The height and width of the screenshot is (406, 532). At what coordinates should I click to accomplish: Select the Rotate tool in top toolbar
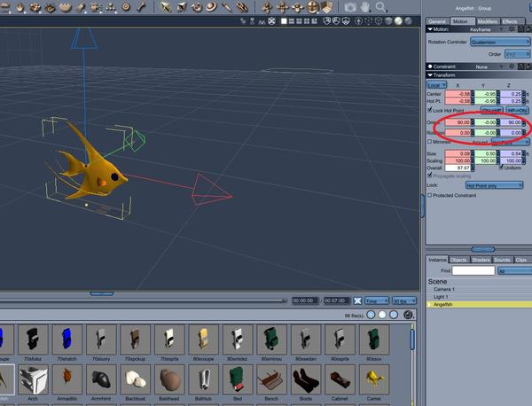click(x=197, y=6)
